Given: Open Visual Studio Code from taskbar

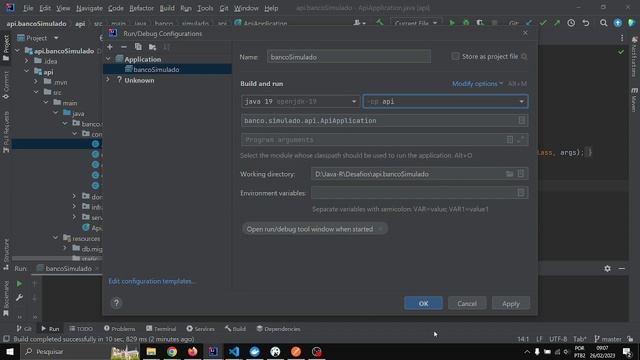Looking at the screenshot, I should pos(234,351).
